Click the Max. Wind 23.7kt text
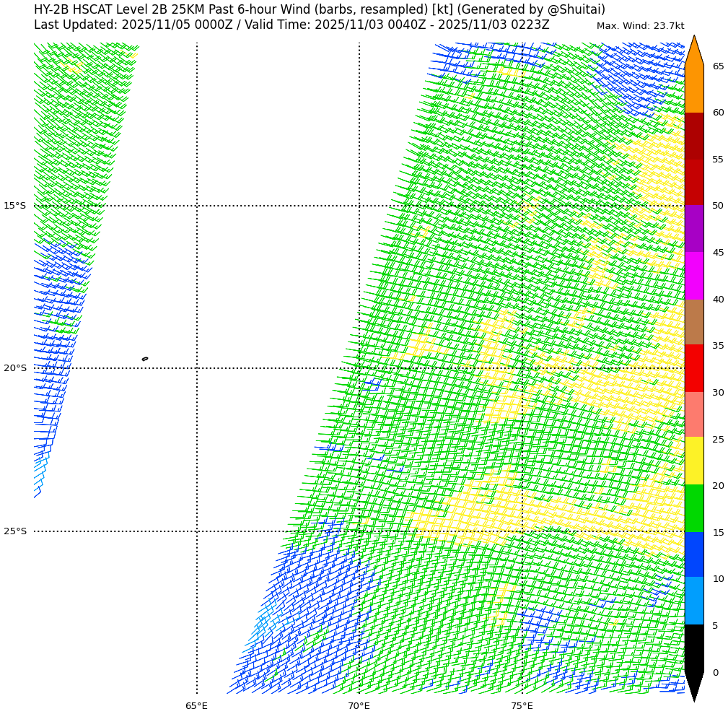Viewport: 728px width, 714px height. pos(640,26)
